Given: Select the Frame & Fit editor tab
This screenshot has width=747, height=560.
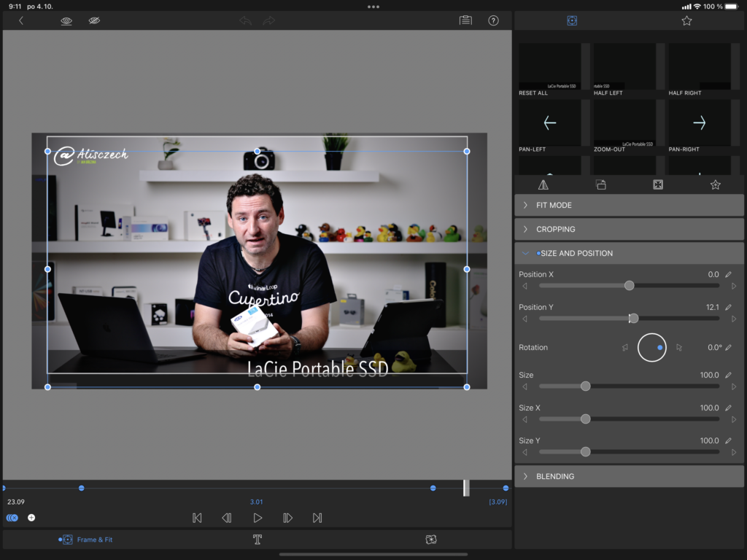Looking at the screenshot, I should click(x=86, y=540).
